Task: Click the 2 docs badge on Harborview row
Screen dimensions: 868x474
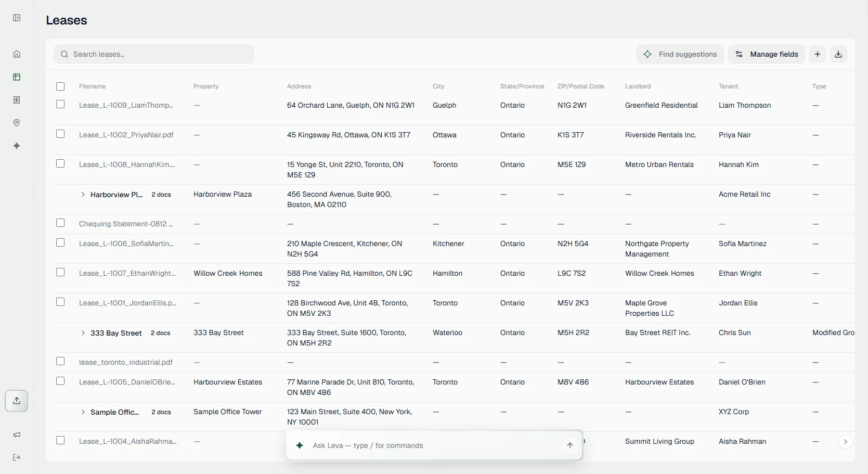Action: 161,195
